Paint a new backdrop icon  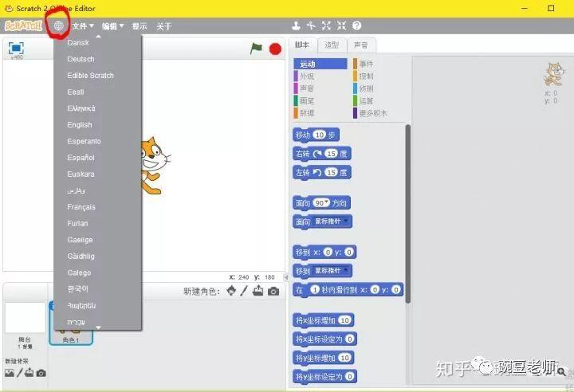[20, 373]
